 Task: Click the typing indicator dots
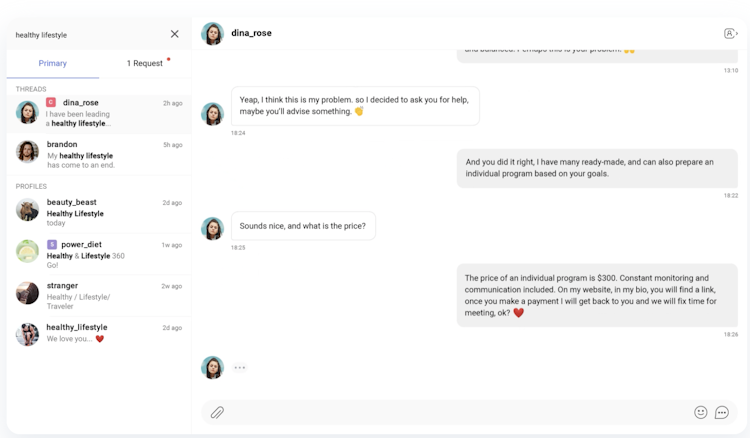click(240, 367)
